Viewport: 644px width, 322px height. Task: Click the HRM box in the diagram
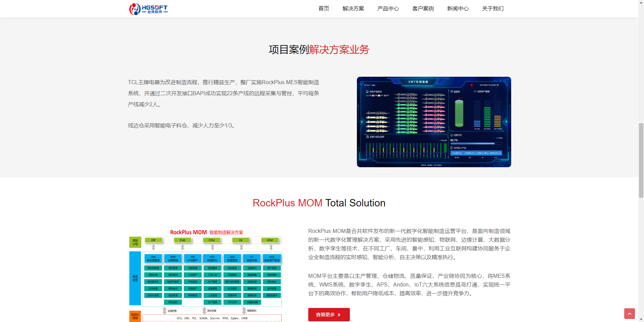270,240
